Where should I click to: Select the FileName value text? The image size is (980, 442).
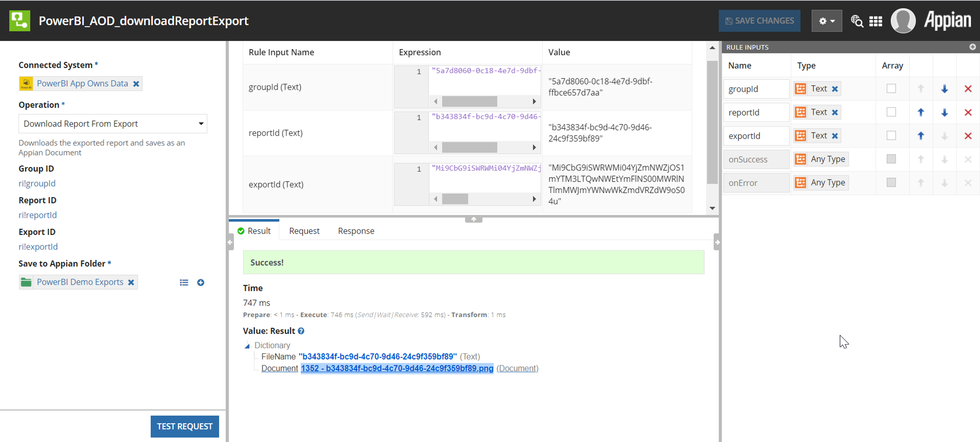click(377, 357)
